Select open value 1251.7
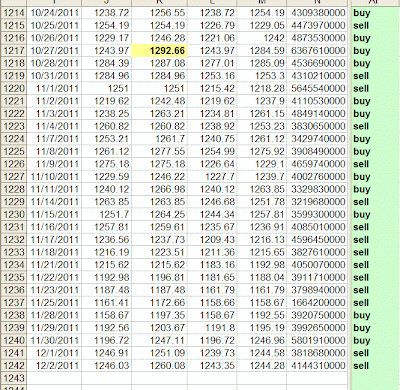 tap(107, 214)
